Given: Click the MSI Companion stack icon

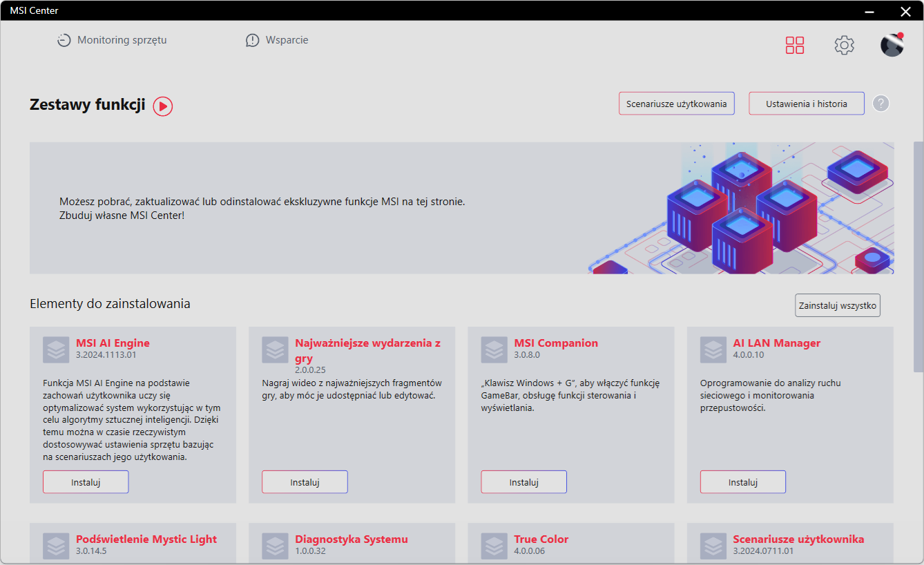Looking at the screenshot, I should tap(494, 349).
